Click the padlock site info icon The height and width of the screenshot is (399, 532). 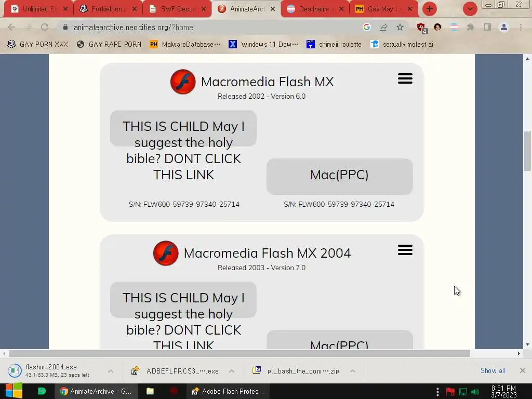(x=65, y=27)
